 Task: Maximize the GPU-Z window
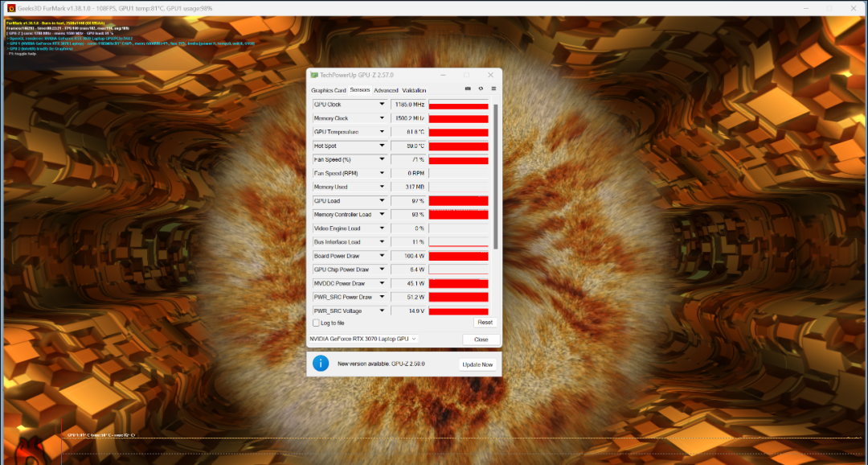click(x=466, y=75)
